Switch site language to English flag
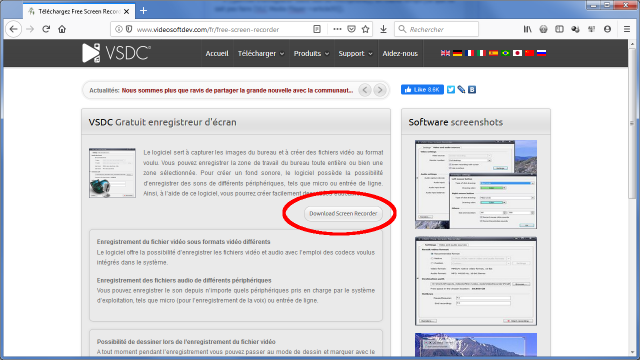The image size is (640, 360). (445, 53)
